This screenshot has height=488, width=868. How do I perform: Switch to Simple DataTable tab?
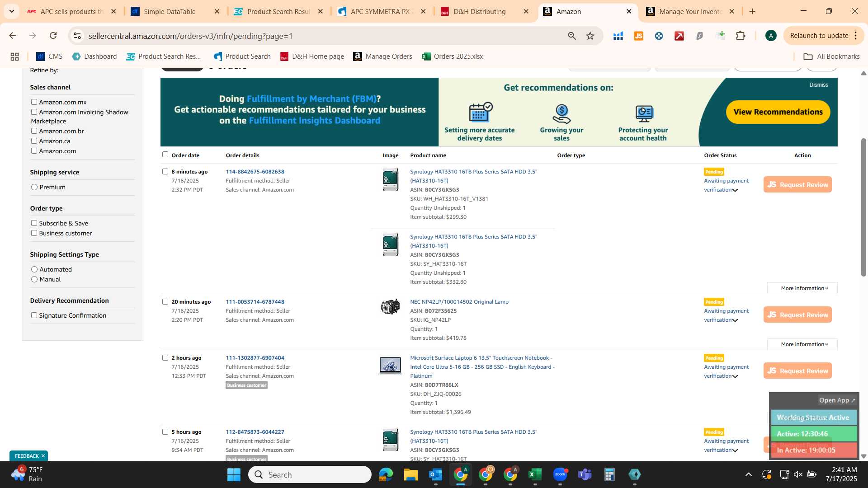pos(175,11)
